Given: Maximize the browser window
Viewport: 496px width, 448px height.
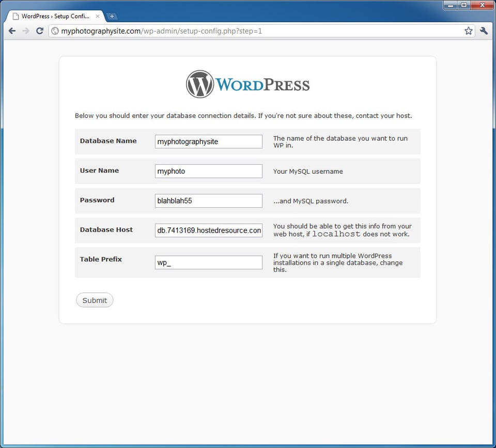Looking at the screenshot, I should pyautogui.click(x=464, y=5).
